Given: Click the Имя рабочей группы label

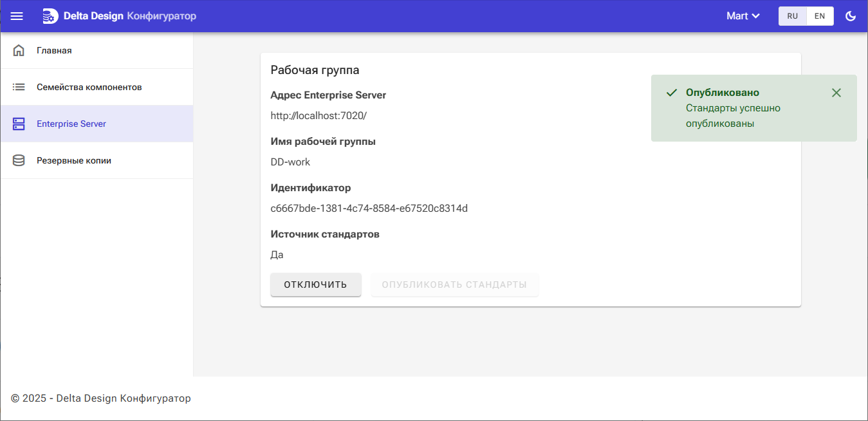Looking at the screenshot, I should click(323, 142).
